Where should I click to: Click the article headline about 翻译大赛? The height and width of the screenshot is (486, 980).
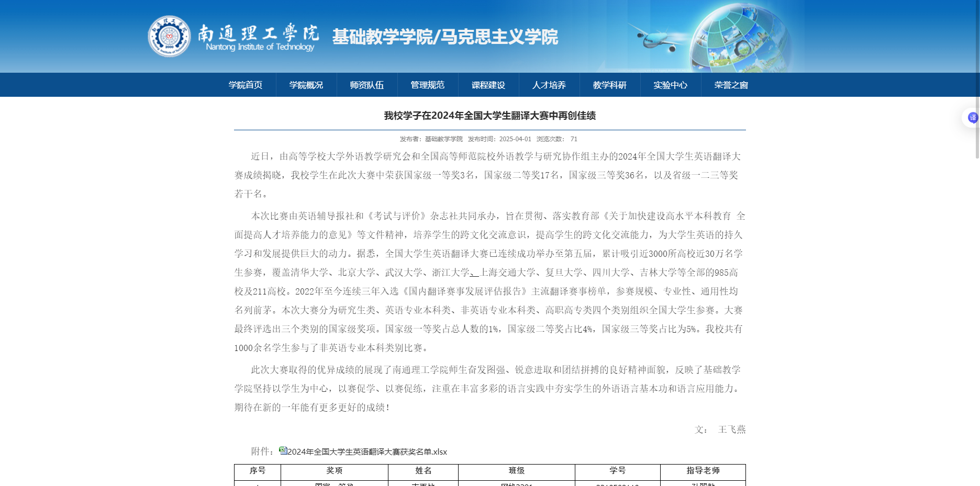[489, 116]
